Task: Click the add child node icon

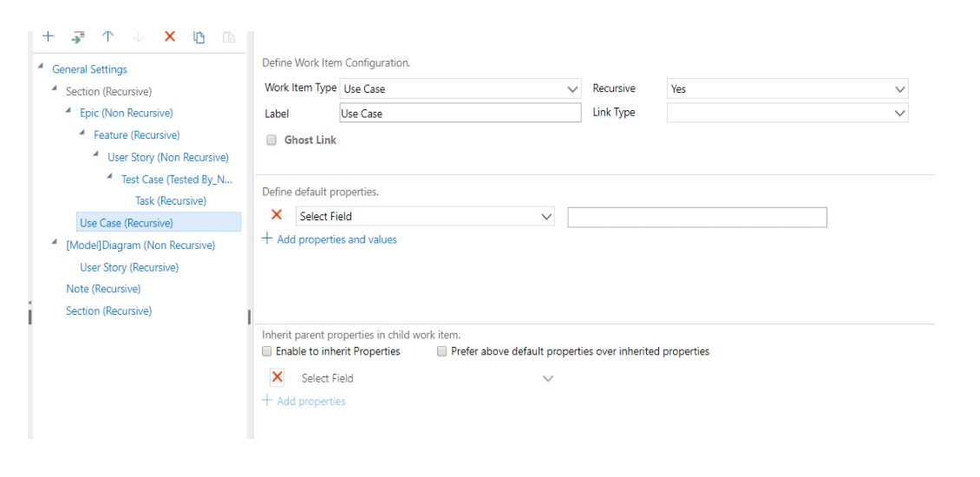Action: 77,37
